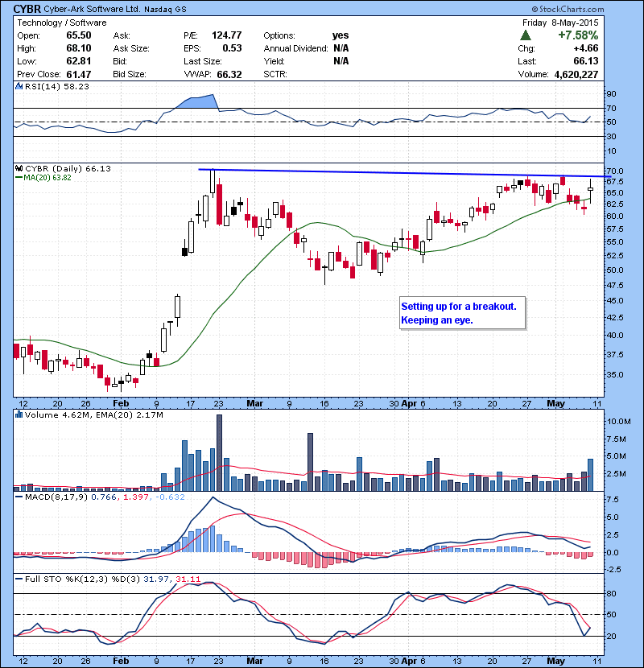
Task: Click the Volume value 4,620,227
Action: click(x=576, y=75)
